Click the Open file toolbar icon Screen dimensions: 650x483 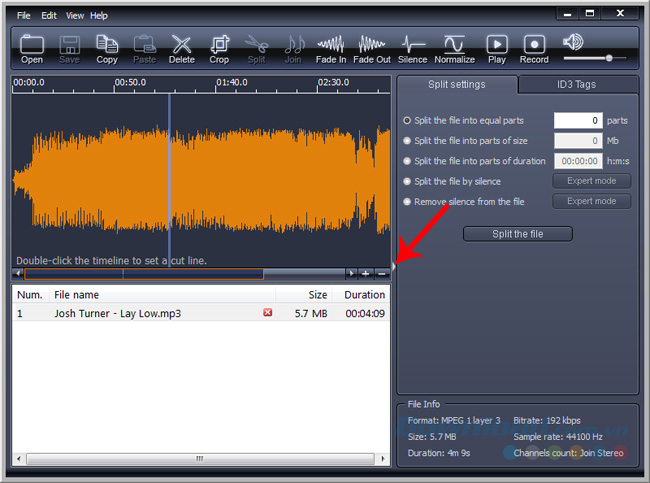pos(32,47)
